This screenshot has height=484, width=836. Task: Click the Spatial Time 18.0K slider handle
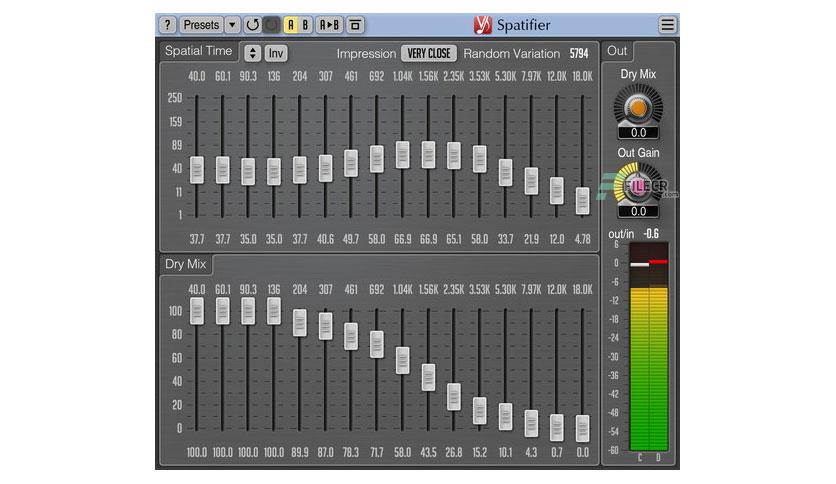tap(582, 201)
